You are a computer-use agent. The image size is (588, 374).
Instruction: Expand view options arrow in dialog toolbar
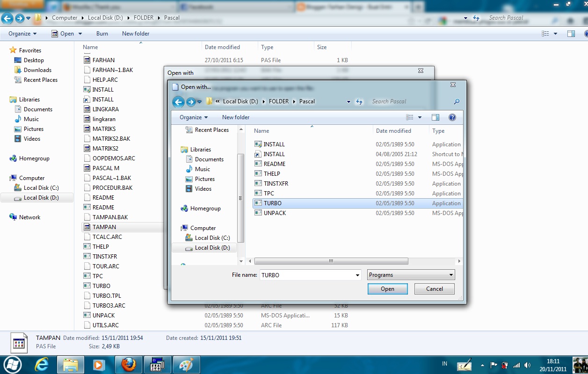(420, 117)
